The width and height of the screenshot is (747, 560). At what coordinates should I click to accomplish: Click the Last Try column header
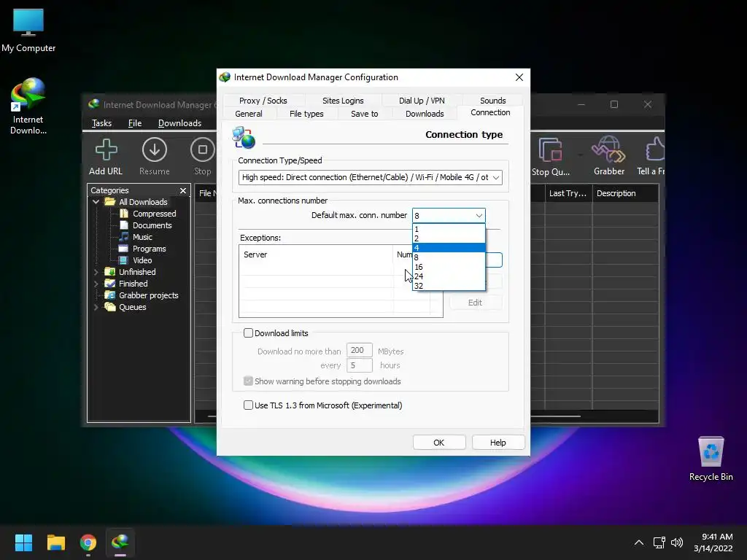pos(568,193)
